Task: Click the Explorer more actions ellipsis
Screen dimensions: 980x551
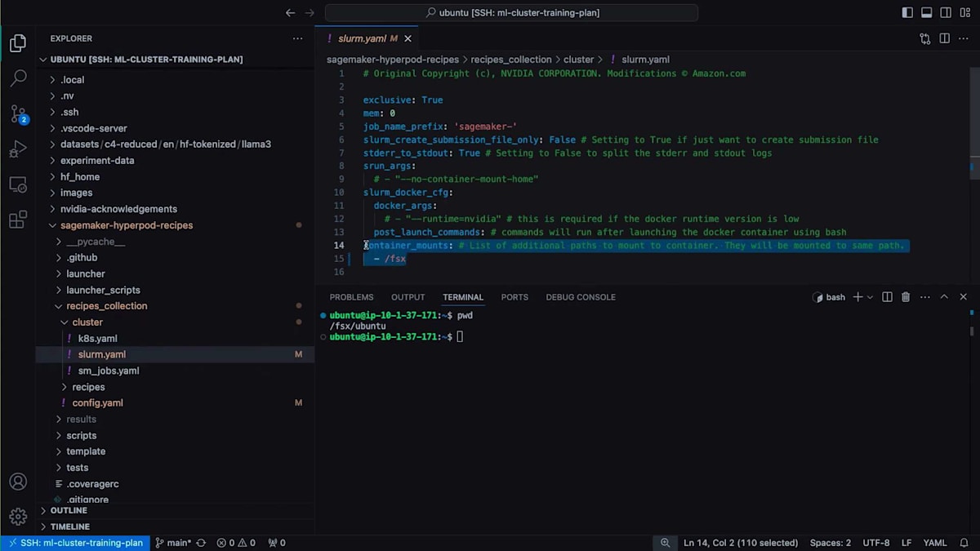Action: tap(297, 38)
